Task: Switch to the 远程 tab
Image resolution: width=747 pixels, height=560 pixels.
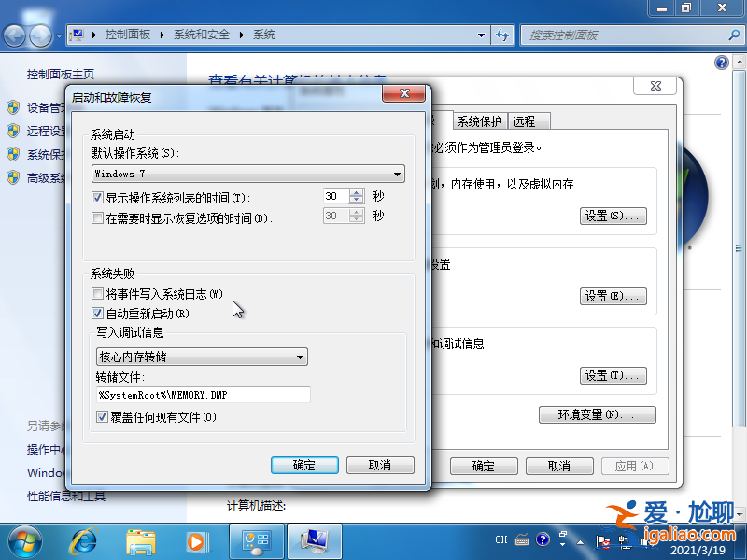Action: click(x=525, y=120)
